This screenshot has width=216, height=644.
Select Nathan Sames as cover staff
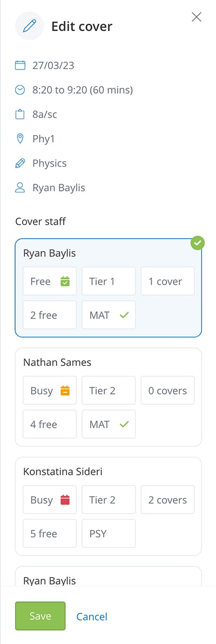coord(108,397)
